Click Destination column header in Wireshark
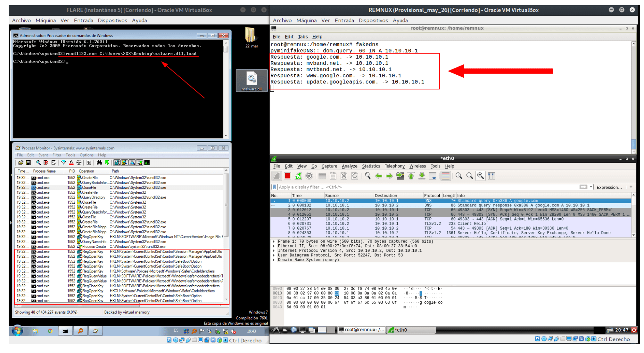Screen dimensions: 644x353 398,196
